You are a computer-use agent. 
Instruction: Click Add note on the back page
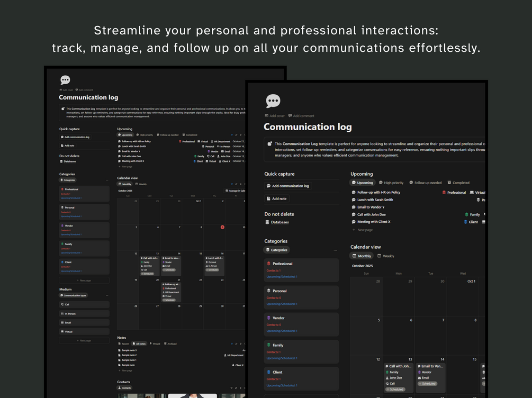(x=67, y=146)
